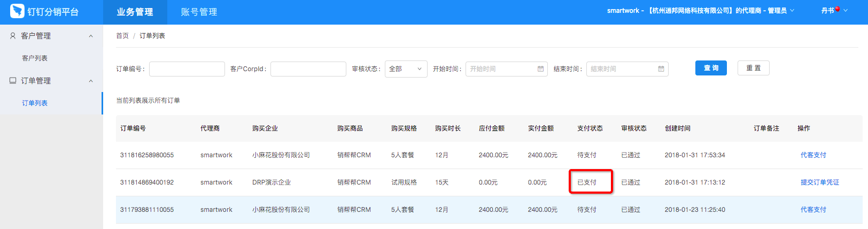This screenshot has height=229, width=868.
Task: Click creation time 2018-01-31 17:13:12
Action: tap(695, 182)
